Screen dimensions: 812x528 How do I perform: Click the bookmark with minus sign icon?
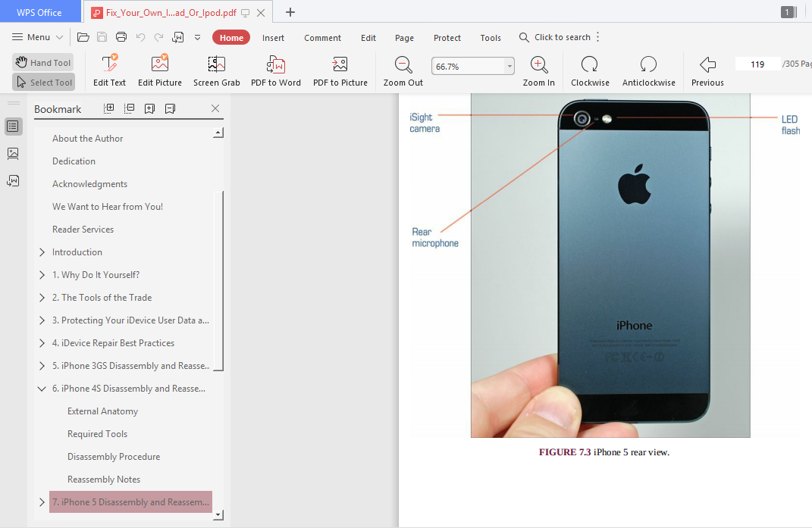(170, 108)
